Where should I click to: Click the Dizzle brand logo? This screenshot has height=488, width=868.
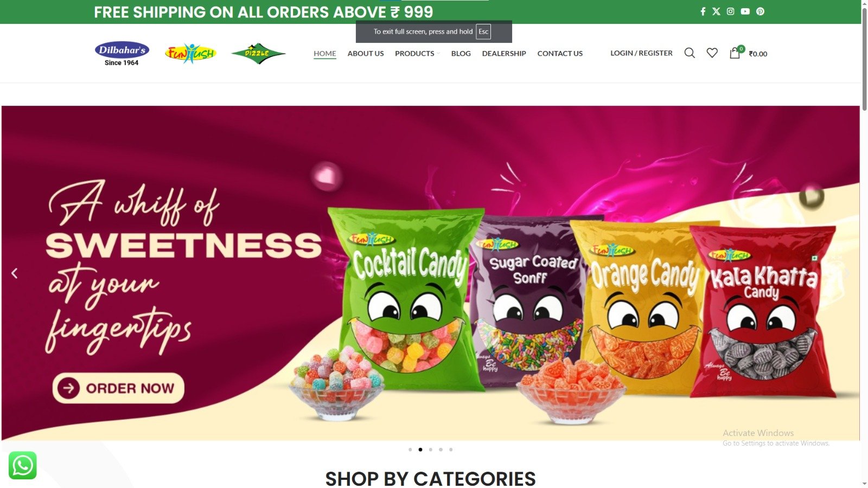[258, 54]
